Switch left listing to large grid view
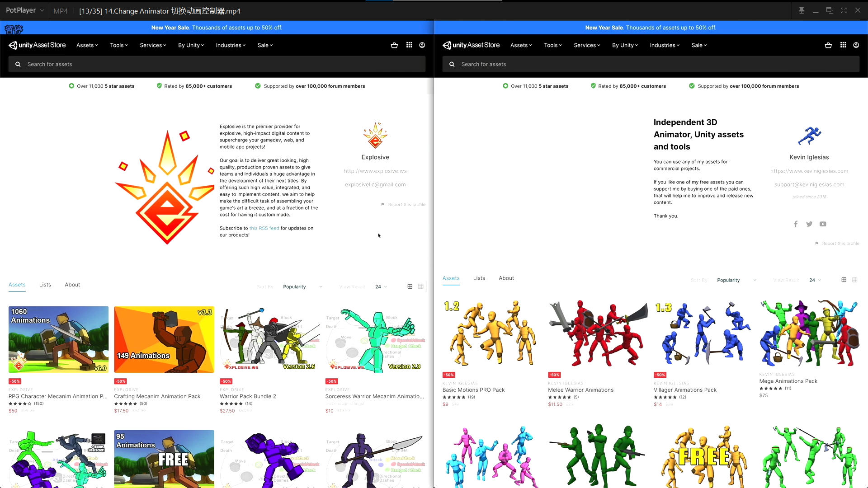868x488 pixels. (410, 286)
